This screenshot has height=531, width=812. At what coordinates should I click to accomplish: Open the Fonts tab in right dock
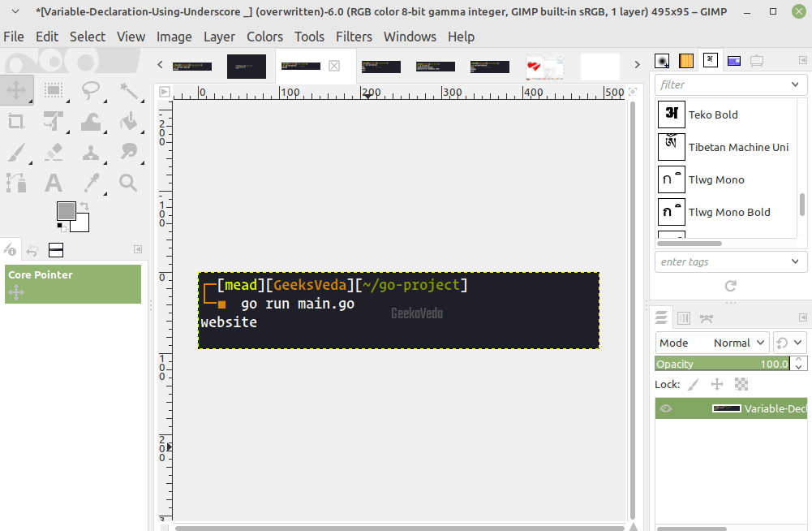pos(710,60)
